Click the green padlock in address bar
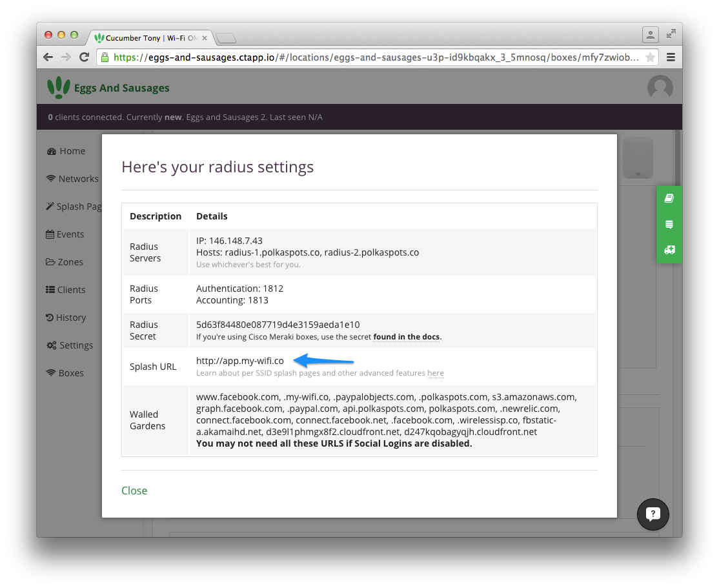This screenshot has width=719, height=588. (105, 57)
